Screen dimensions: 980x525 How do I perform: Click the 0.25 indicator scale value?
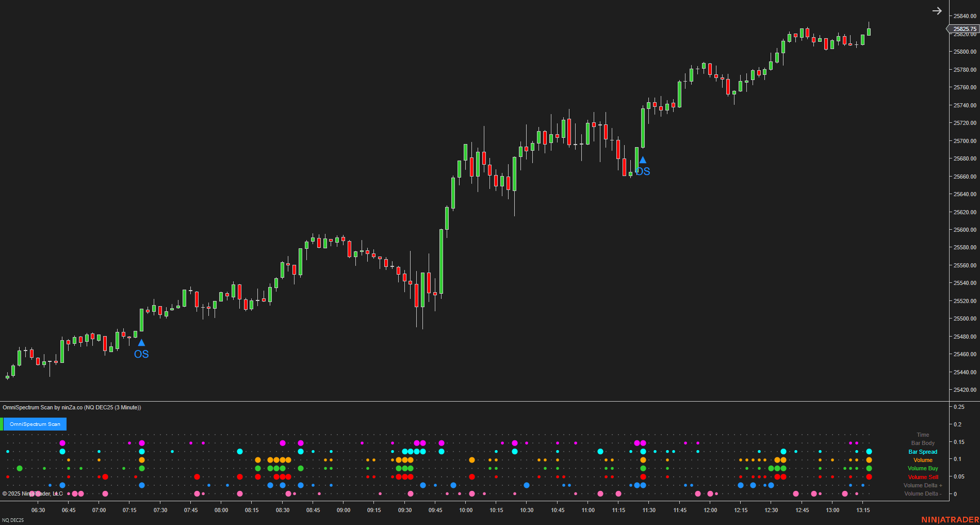point(959,407)
